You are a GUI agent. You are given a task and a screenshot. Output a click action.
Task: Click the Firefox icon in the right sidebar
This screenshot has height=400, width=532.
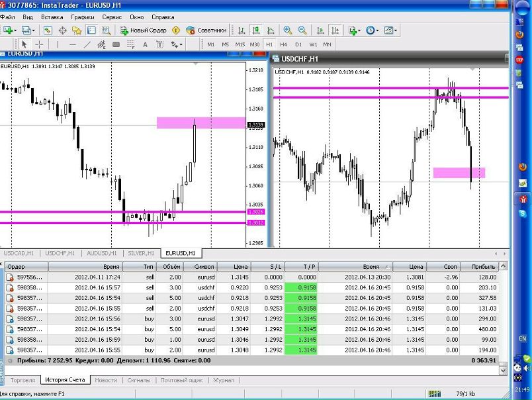click(x=522, y=166)
